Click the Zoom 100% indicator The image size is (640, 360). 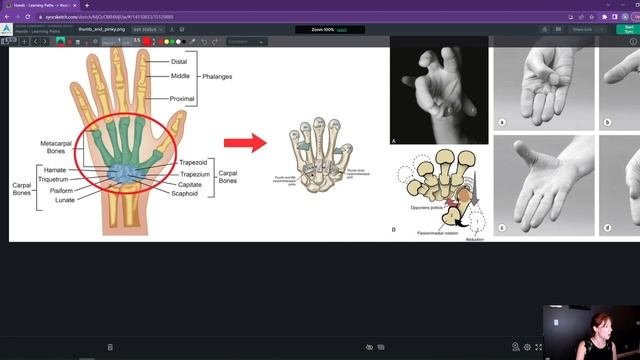pyautogui.click(x=323, y=30)
